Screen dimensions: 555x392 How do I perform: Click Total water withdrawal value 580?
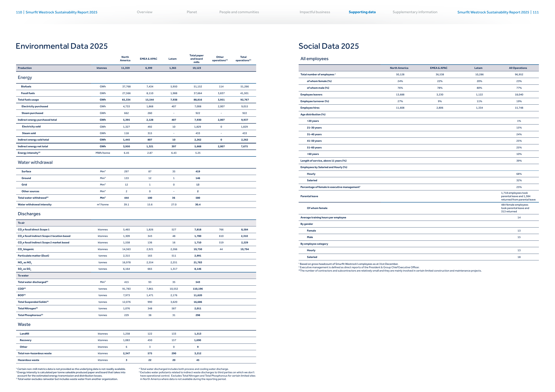[198, 198]
